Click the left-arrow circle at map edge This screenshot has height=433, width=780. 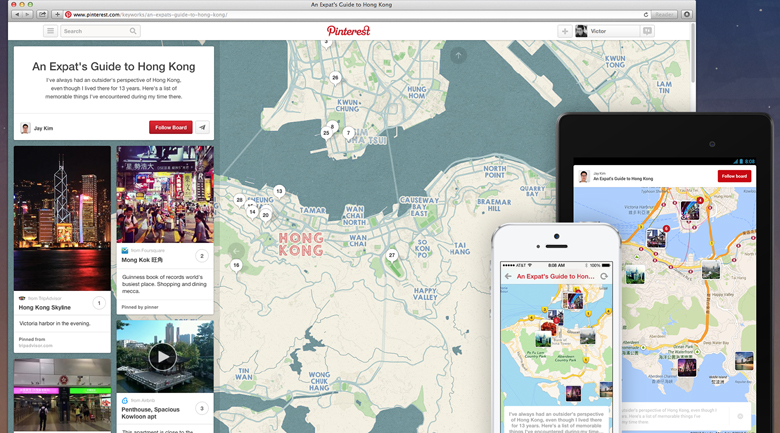[x=236, y=251]
